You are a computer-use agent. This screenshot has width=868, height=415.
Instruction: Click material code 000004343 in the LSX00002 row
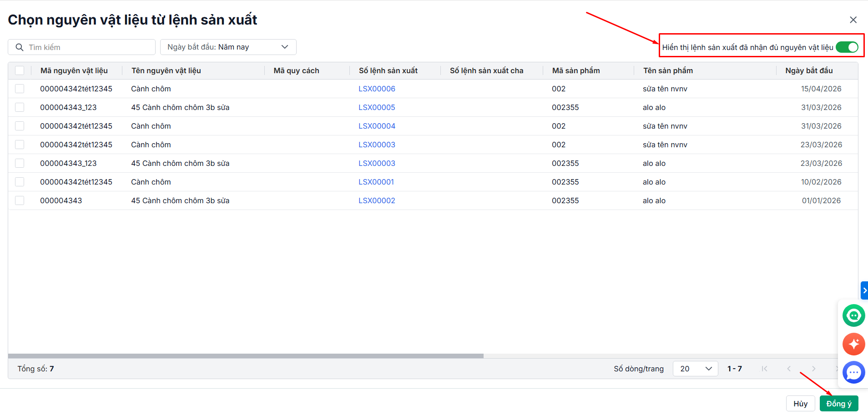tap(61, 200)
